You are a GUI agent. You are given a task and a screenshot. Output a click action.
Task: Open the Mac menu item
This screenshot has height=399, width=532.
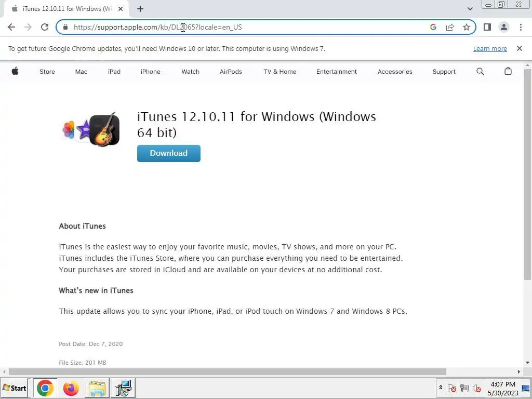coord(81,72)
